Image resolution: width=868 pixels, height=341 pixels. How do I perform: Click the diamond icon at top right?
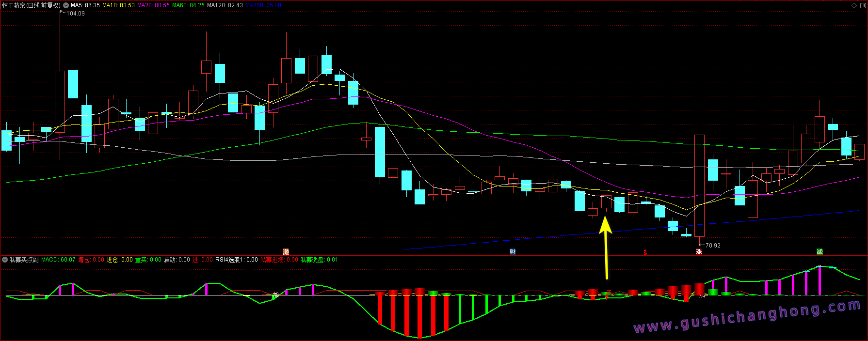point(854,5)
